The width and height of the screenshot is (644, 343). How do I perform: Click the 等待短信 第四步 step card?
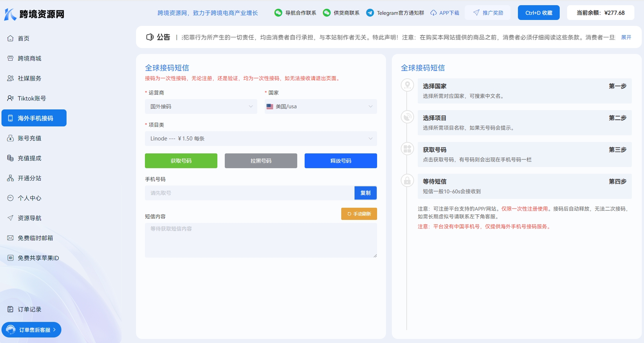(525, 186)
